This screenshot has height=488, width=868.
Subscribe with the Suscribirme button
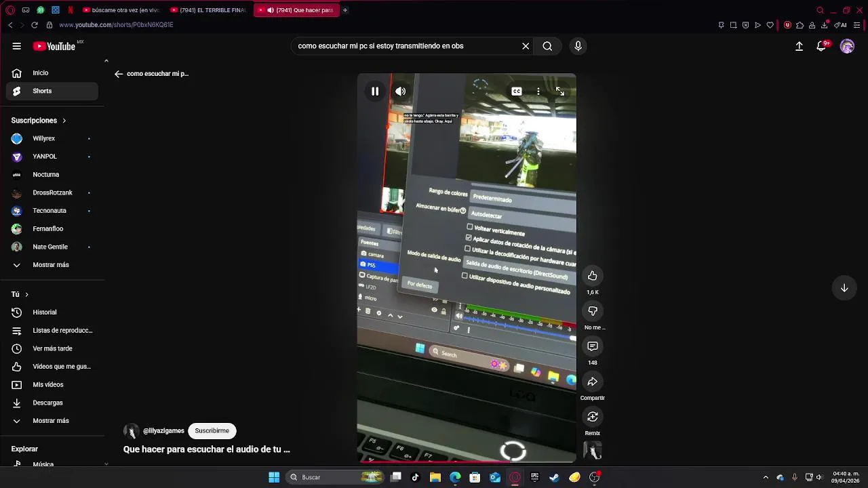pos(212,430)
